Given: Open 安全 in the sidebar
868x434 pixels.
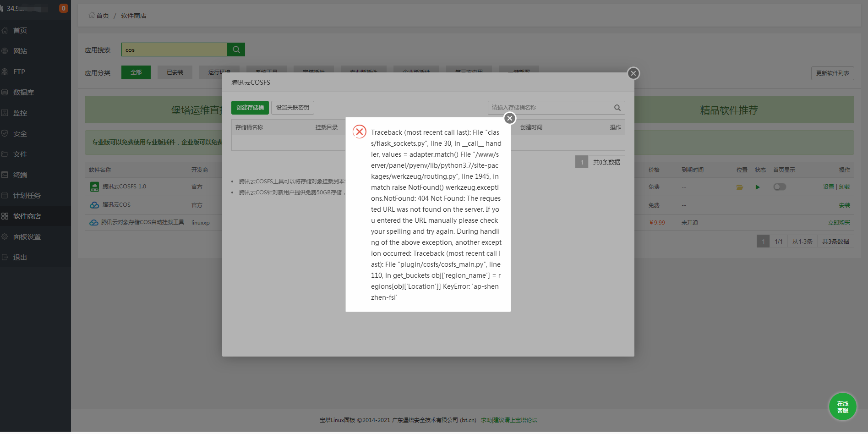Looking at the screenshot, I should click(x=35, y=134).
